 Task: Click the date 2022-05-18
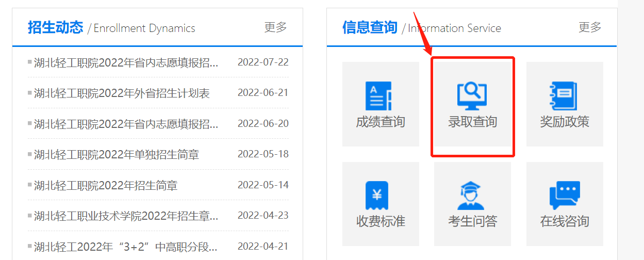point(263,154)
